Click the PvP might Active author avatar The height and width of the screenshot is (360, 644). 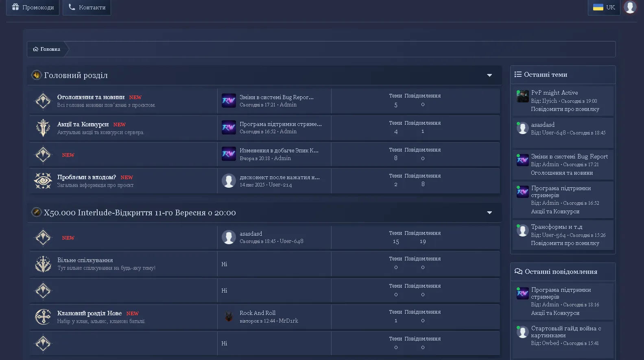coord(522,96)
